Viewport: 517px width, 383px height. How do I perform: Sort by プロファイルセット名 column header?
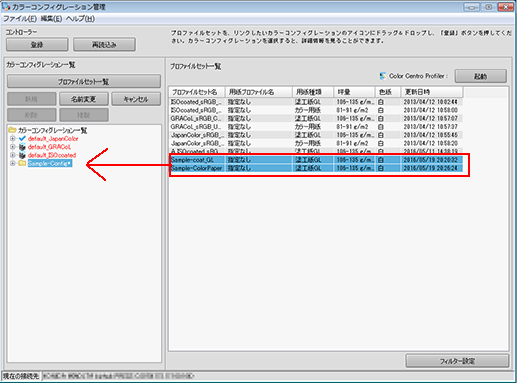pos(197,92)
